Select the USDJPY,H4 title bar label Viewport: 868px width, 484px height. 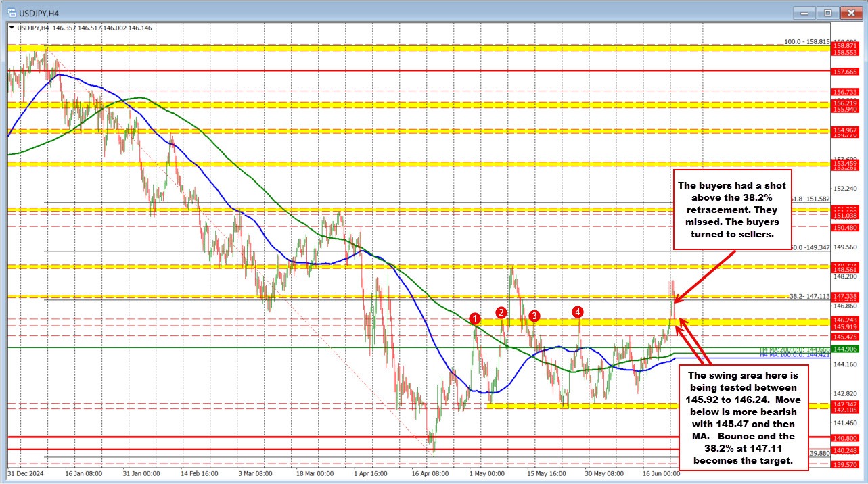point(41,12)
